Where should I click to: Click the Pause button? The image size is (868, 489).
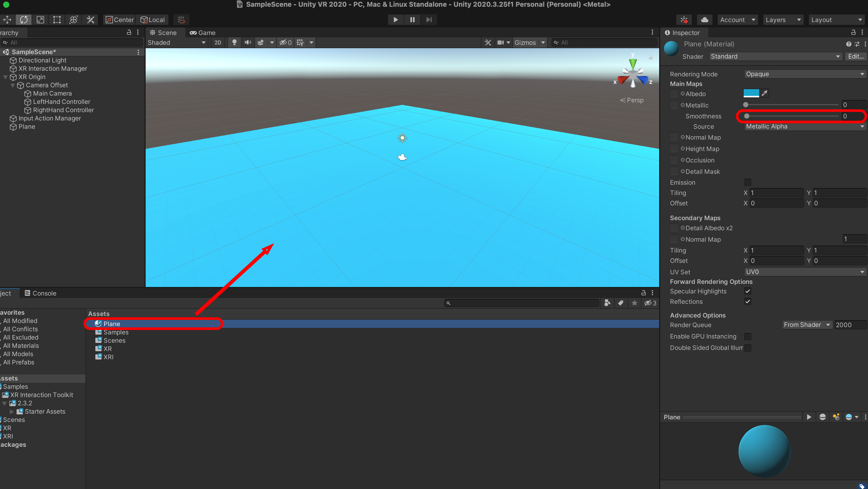point(412,19)
